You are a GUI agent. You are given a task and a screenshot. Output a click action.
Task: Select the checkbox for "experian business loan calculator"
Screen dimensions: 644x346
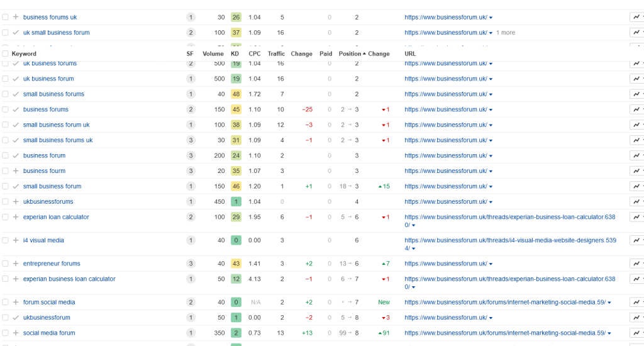[x=6, y=279]
